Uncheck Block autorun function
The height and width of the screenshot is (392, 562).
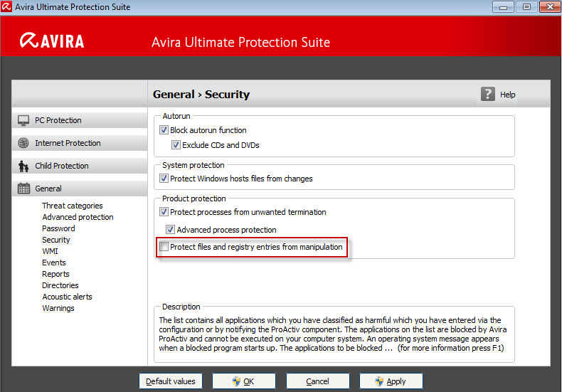pos(164,130)
